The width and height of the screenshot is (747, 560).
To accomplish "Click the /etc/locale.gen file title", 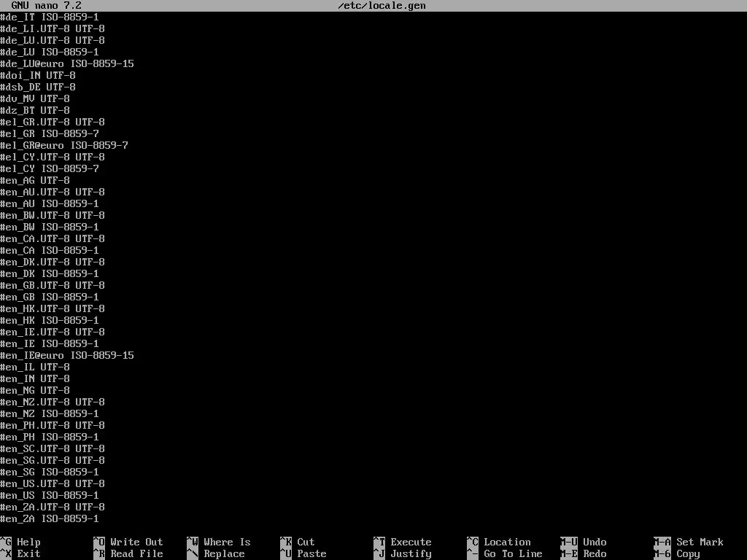I will tap(382, 6).
